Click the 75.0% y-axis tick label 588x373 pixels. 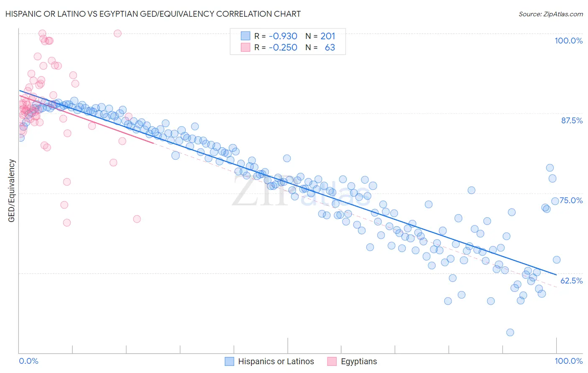pyautogui.click(x=571, y=200)
